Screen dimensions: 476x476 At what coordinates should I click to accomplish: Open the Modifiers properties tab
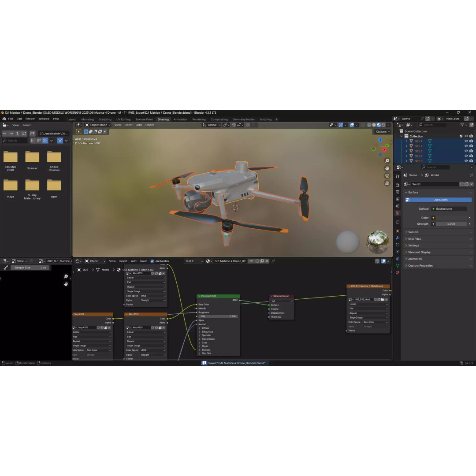pos(398,238)
